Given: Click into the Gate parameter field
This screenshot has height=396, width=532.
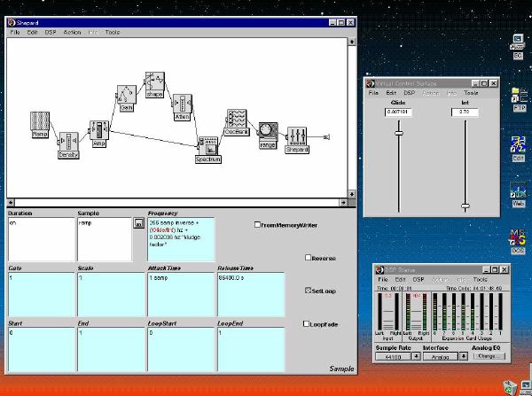Looking at the screenshot, I should 42,294.
